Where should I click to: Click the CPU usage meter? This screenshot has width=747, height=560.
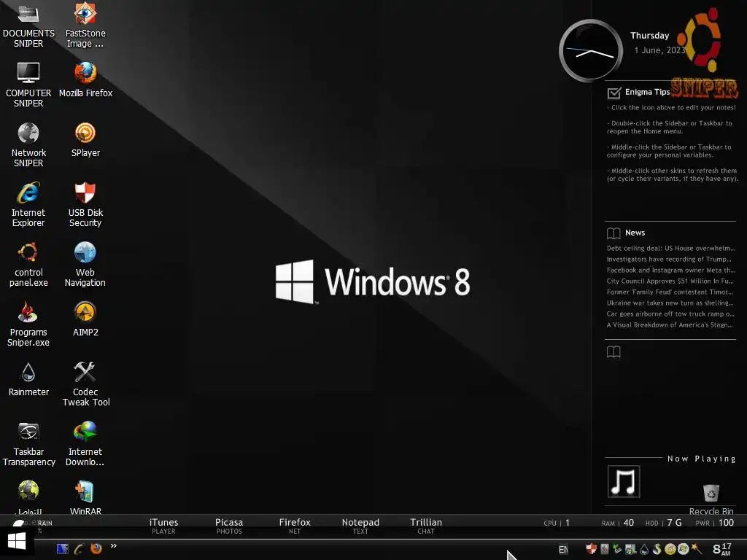coord(557,523)
